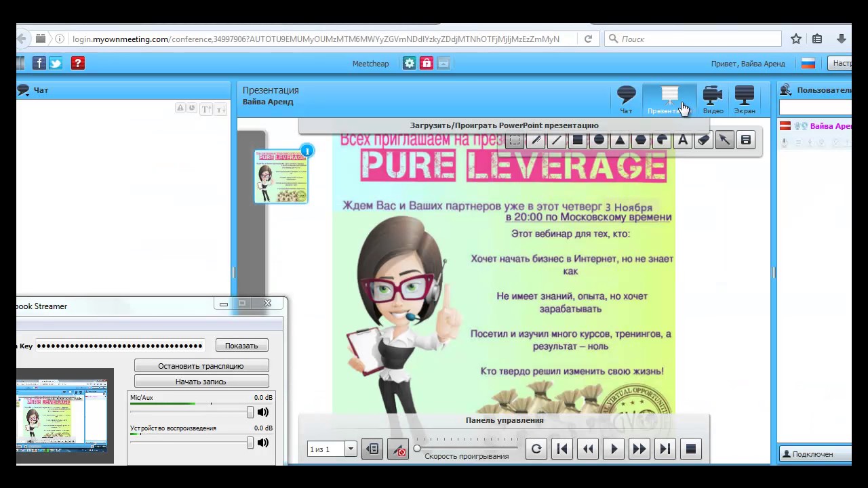Click the save whiteboard icon

746,140
